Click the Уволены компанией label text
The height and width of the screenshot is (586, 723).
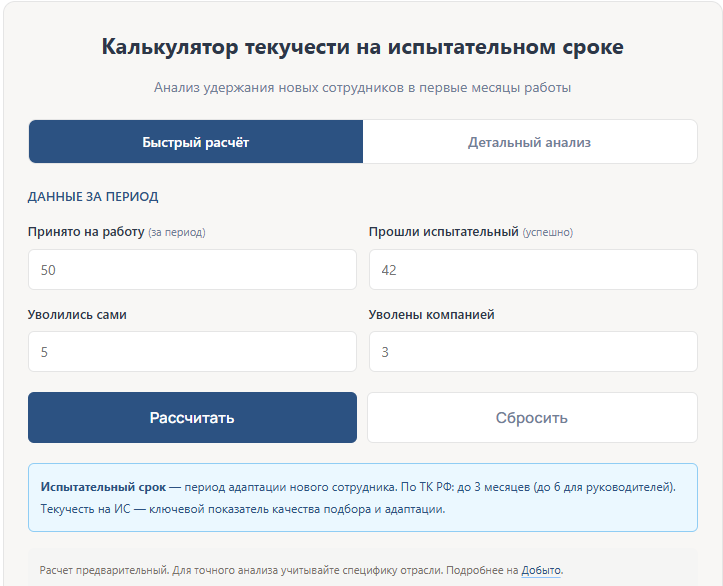(x=431, y=315)
